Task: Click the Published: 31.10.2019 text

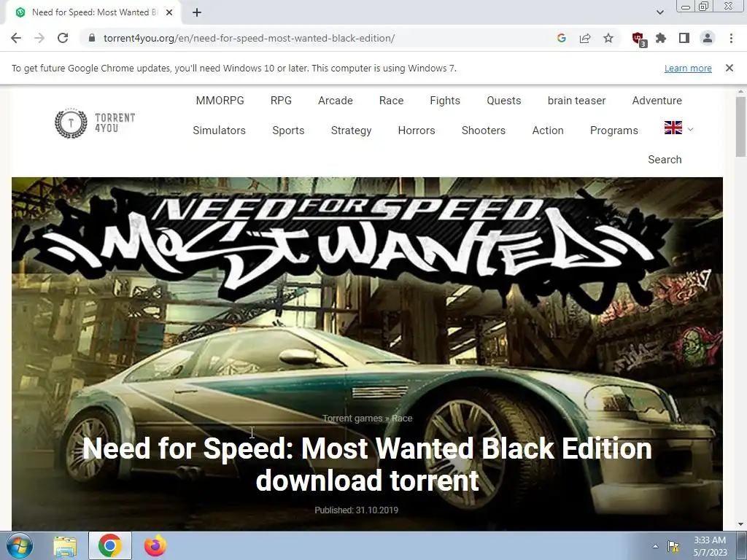Action: click(x=356, y=510)
